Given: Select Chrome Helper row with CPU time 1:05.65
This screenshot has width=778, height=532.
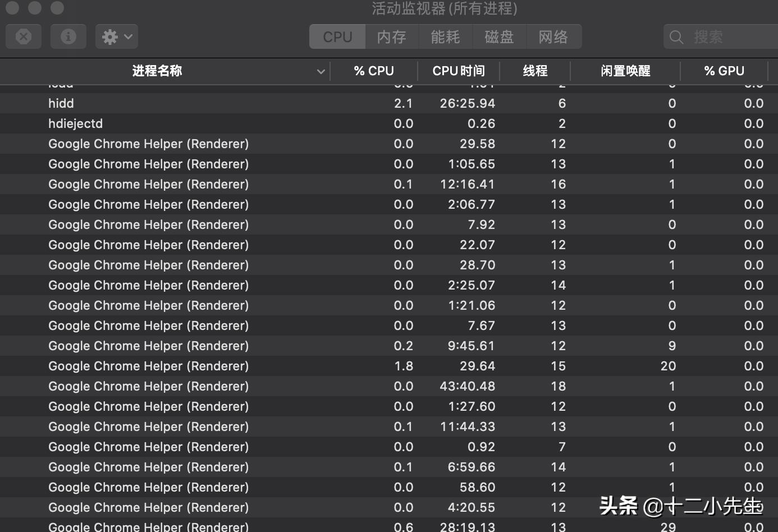Looking at the screenshot, I should (389, 164).
